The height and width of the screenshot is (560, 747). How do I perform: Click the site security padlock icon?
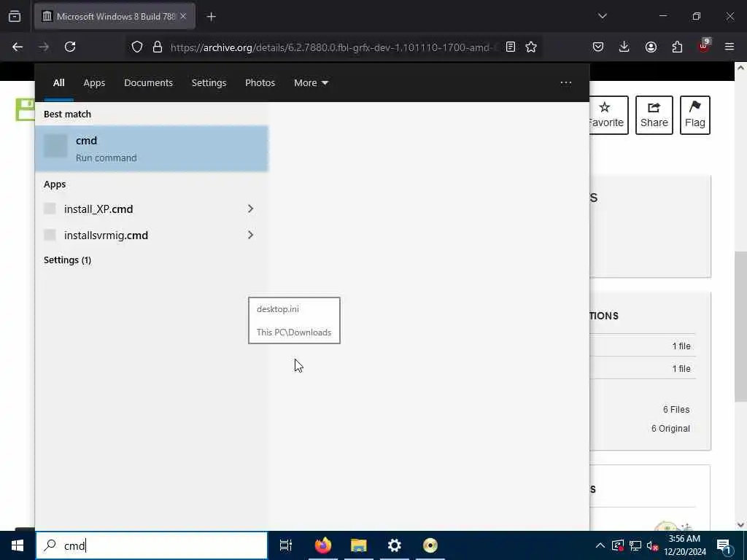158,47
